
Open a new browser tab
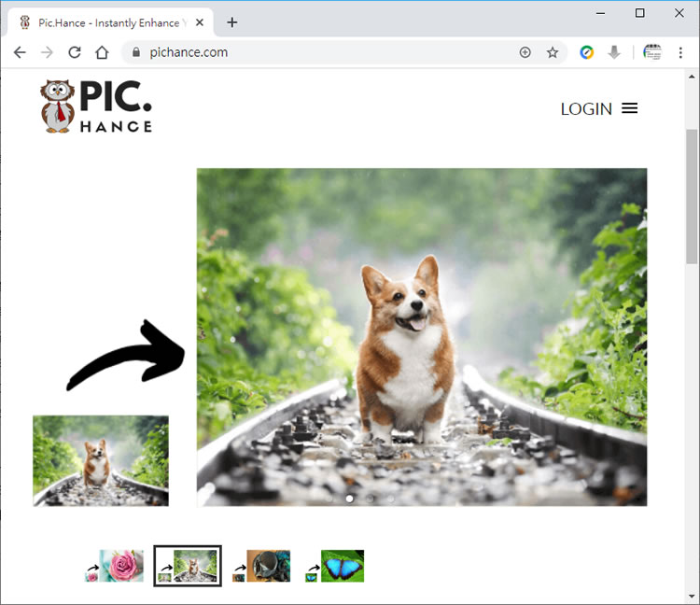(x=232, y=22)
